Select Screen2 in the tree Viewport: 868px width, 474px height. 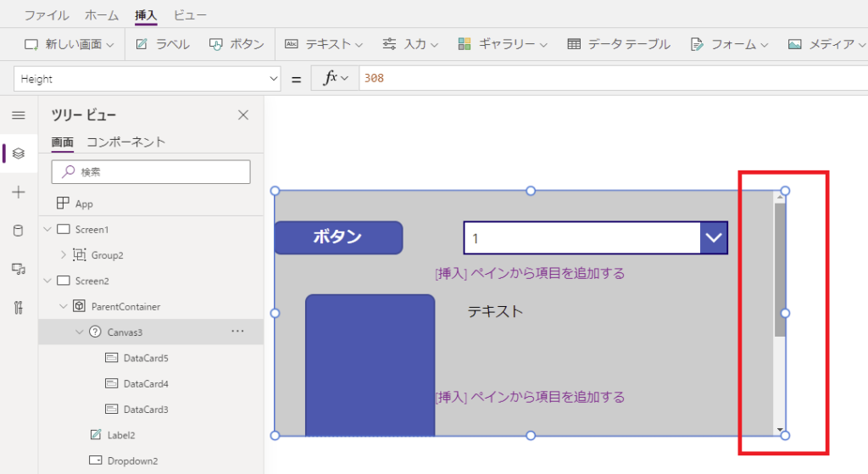pos(92,281)
